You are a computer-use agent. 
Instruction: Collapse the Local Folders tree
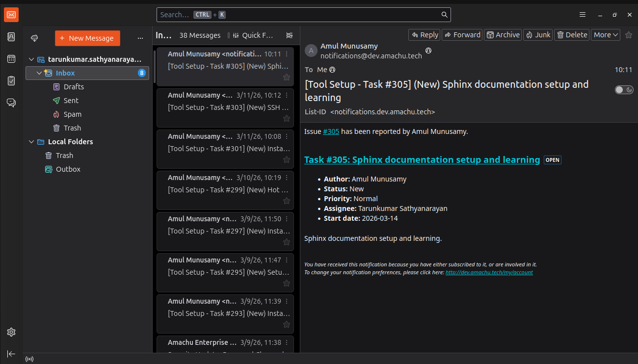pos(31,142)
